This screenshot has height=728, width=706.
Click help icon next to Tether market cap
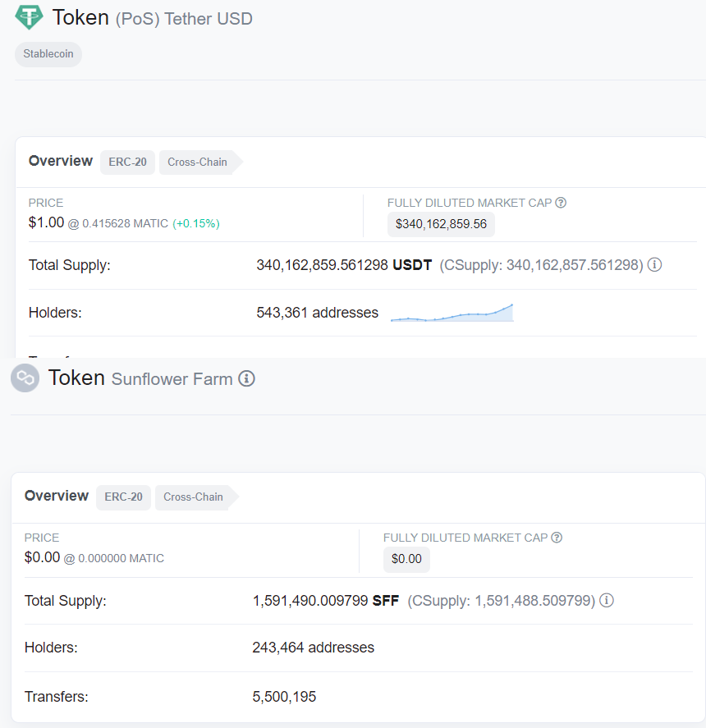(561, 203)
